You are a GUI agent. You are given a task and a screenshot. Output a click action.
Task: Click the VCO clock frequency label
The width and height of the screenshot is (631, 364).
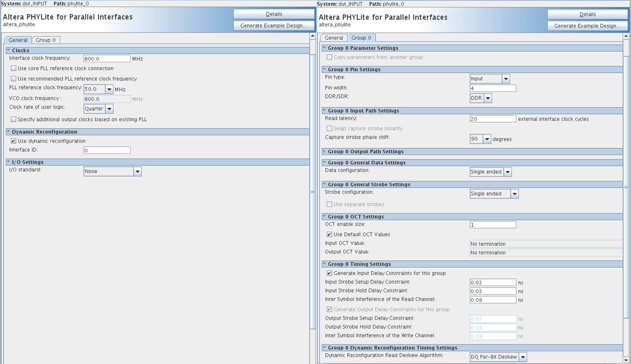[x=35, y=98]
